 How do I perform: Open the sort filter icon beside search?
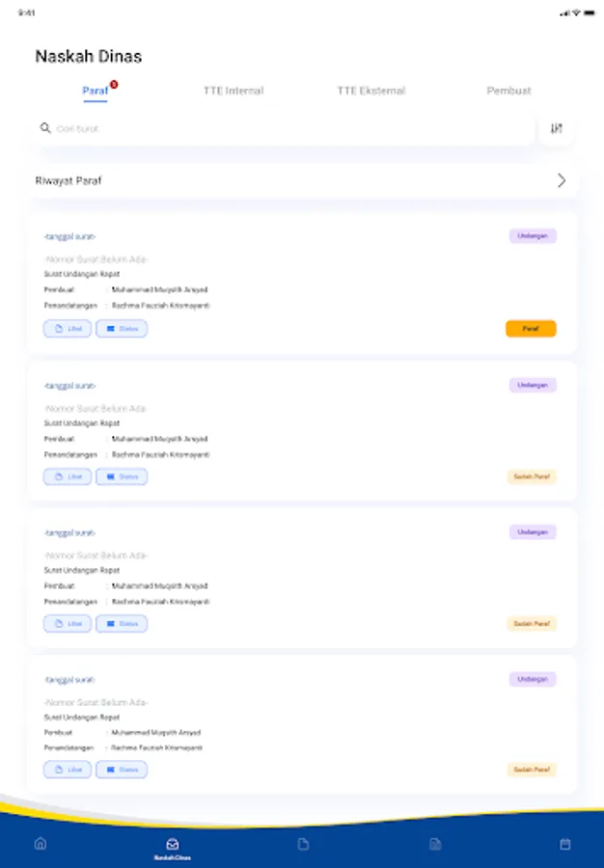point(557,128)
